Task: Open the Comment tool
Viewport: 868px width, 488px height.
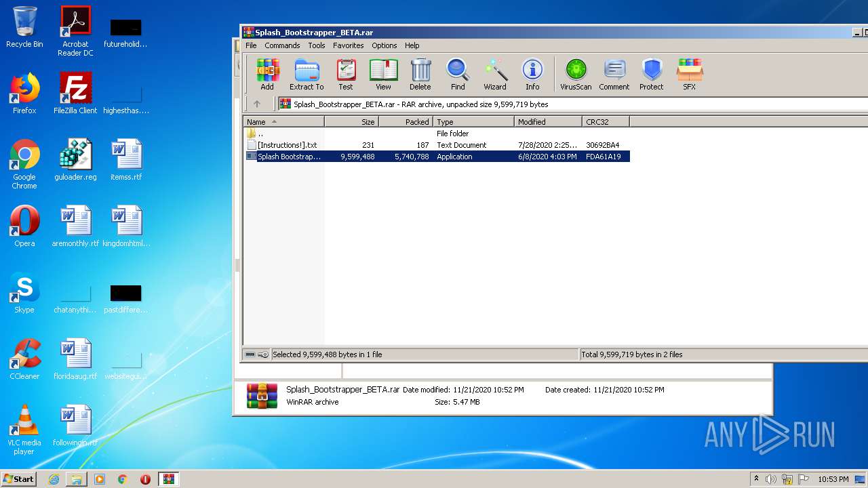Action: tap(614, 75)
